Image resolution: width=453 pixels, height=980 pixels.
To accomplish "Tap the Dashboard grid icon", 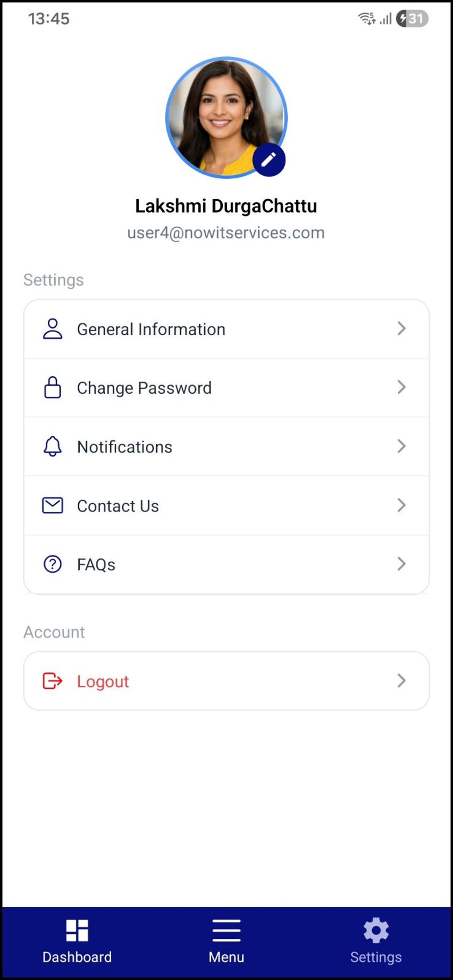I will [x=77, y=930].
